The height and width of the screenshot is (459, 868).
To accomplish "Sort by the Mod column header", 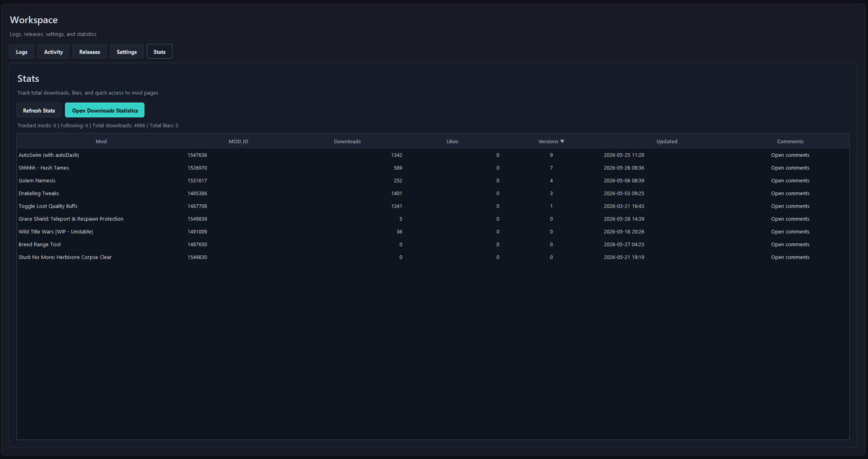I will click(101, 141).
